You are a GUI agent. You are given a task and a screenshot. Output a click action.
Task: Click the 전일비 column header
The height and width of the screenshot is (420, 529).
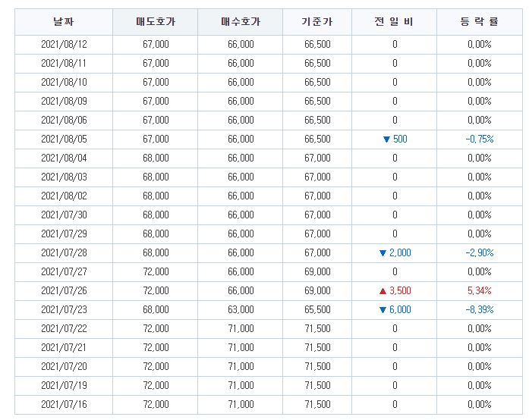click(394, 22)
